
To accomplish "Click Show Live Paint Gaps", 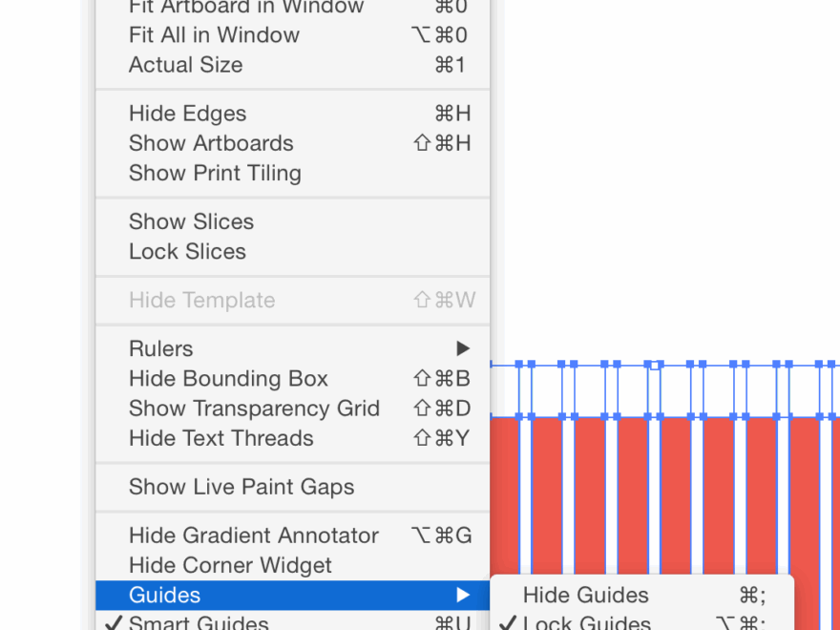I will tap(241, 487).
